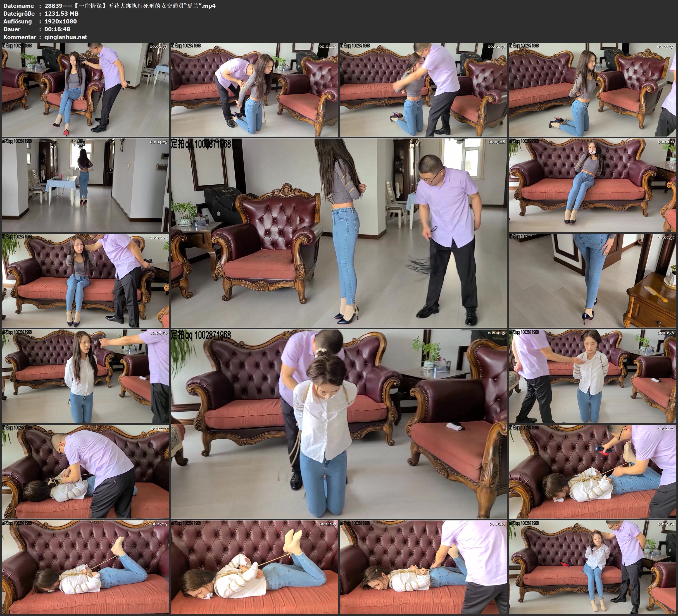This screenshot has height=616, width=678.
Task: Choose the frame stamped 00:03:32
Action: coord(592,89)
